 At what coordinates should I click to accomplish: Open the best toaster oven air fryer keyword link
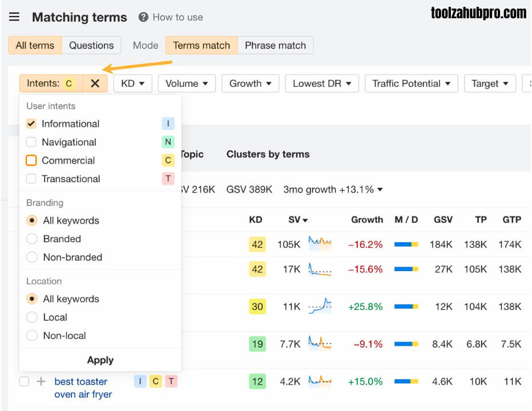(x=83, y=388)
